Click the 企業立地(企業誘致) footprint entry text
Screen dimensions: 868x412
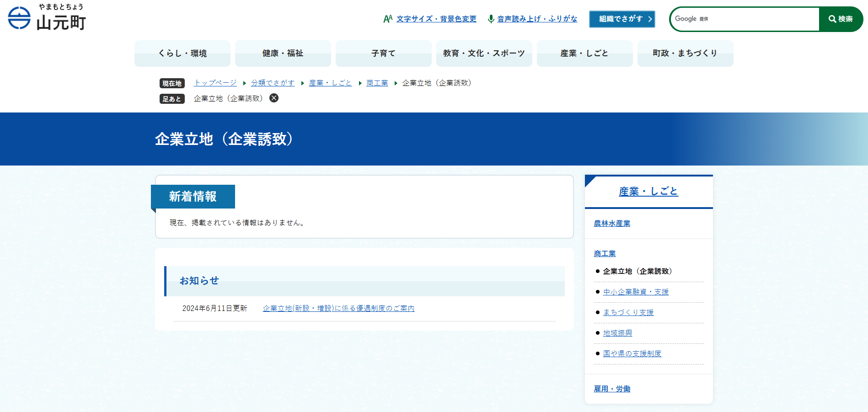(x=229, y=98)
